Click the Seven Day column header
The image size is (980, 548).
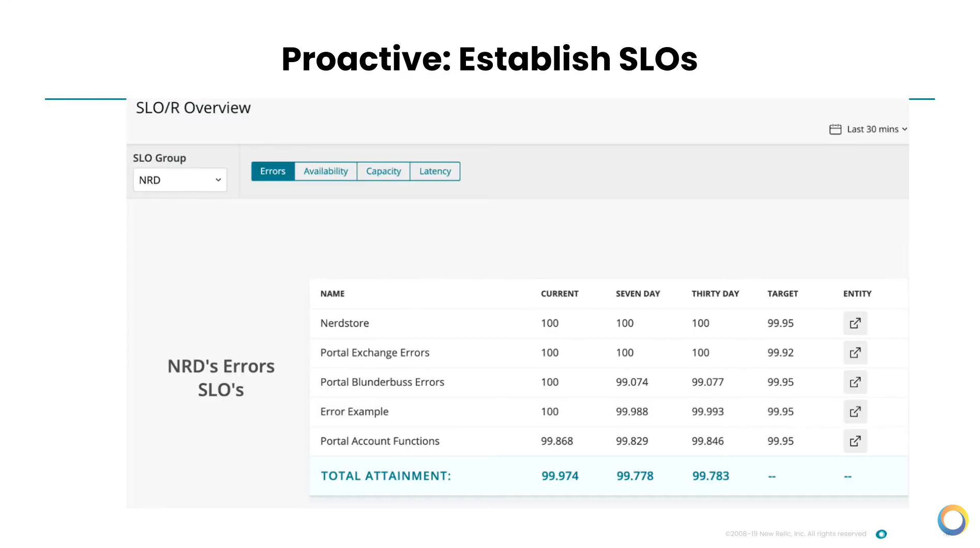tap(638, 294)
